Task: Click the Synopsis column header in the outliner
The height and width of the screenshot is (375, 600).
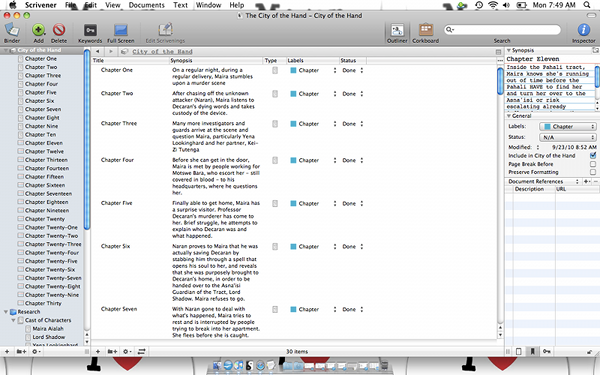Action: [x=216, y=60]
